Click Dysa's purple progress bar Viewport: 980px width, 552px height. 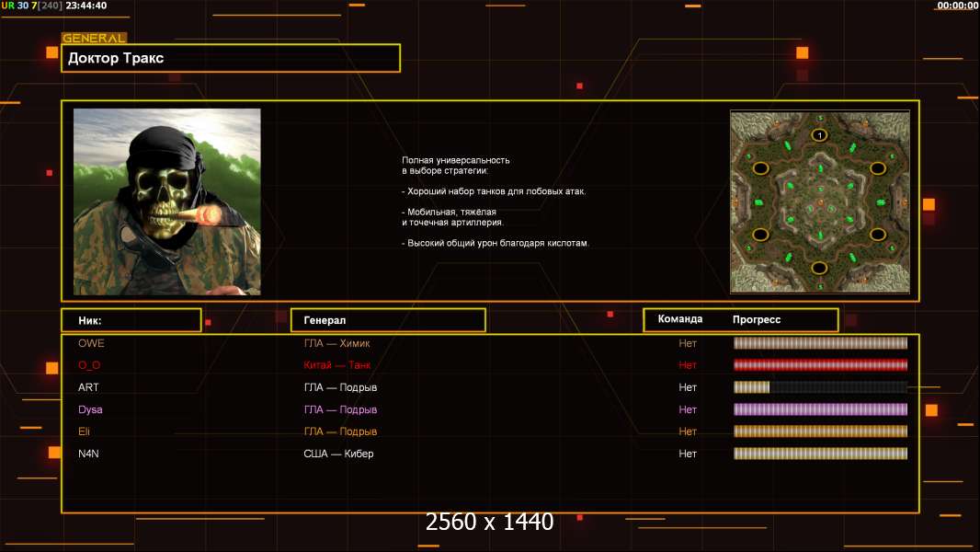[x=820, y=409]
